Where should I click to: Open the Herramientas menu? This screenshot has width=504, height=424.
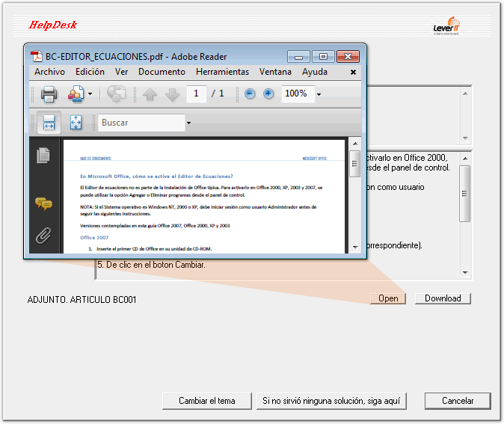pyautogui.click(x=222, y=72)
